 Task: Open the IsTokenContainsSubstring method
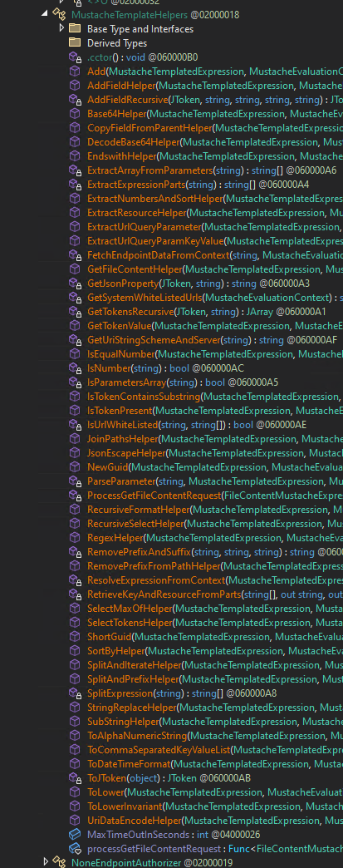144,397
